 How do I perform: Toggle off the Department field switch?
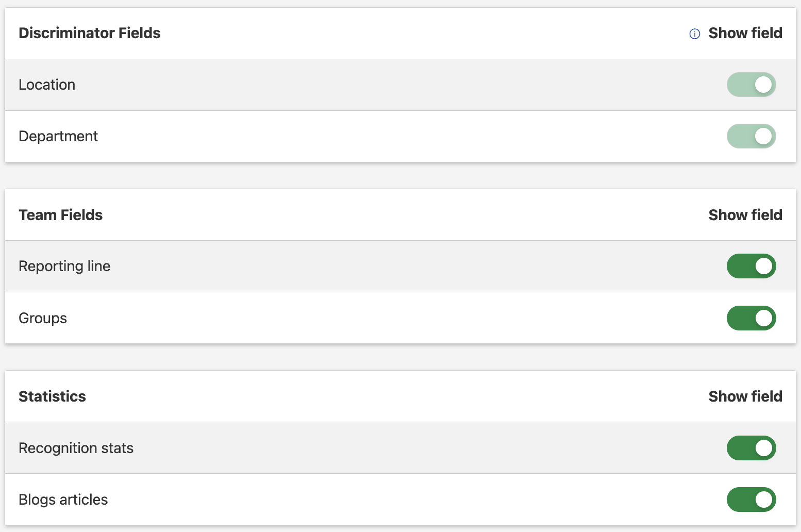point(751,136)
